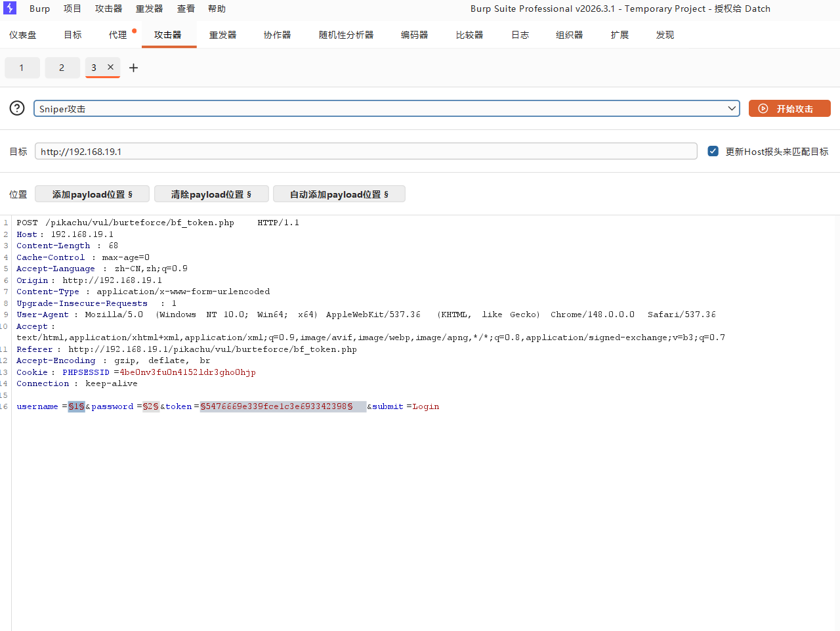840x631 pixels.
Task: Open the 项目 menu
Action: (72, 9)
